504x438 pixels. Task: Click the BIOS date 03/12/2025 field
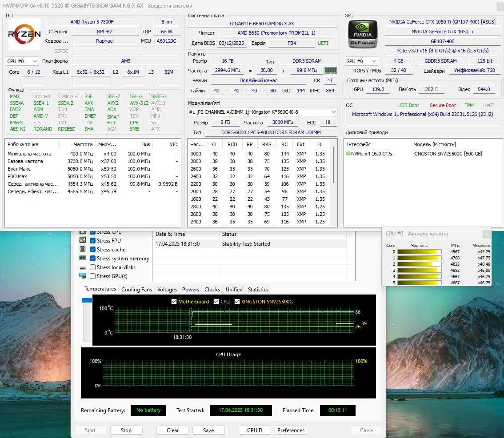pos(232,43)
